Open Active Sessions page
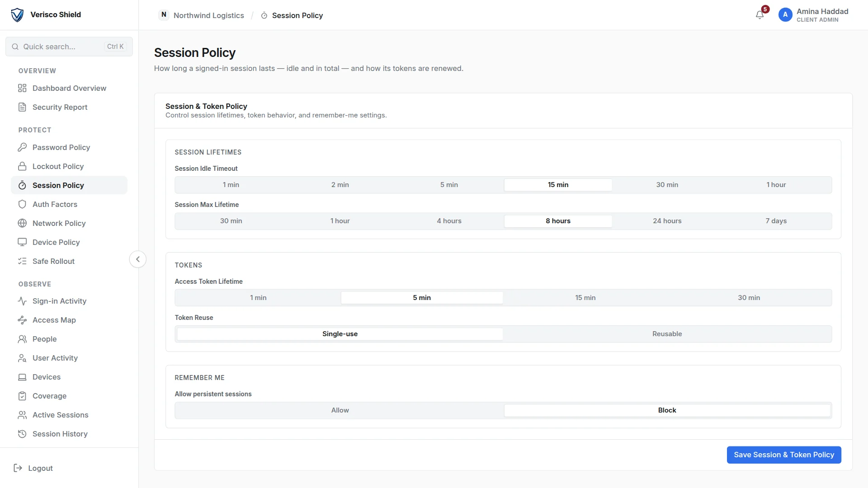Viewport: 868px width, 488px height. point(69,415)
